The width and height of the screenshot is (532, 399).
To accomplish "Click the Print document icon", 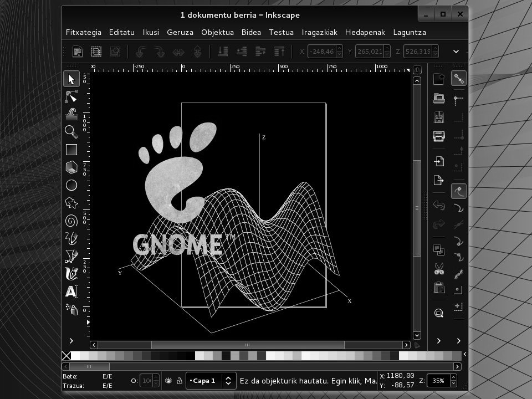I will (x=439, y=136).
